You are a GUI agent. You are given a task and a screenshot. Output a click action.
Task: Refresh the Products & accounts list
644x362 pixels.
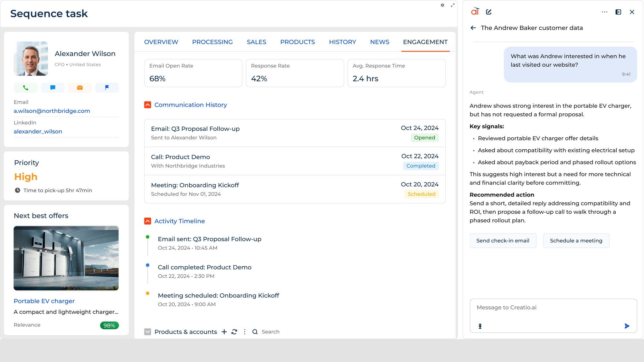pyautogui.click(x=234, y=332)
